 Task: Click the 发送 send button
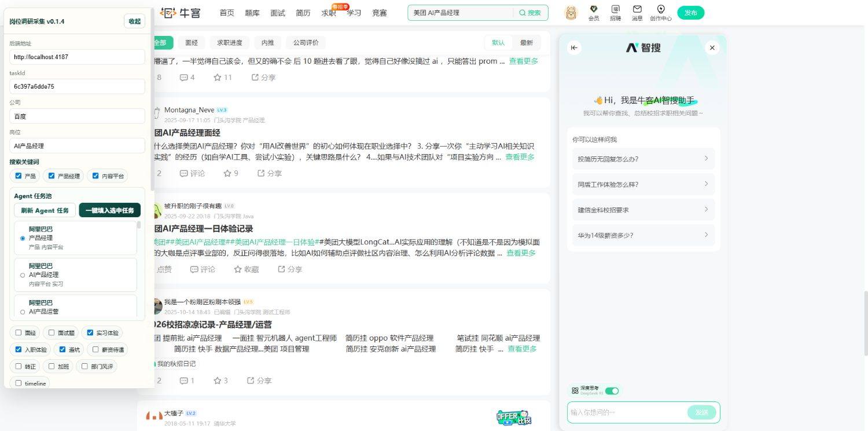pyautogui.click(x=702, y=412)
